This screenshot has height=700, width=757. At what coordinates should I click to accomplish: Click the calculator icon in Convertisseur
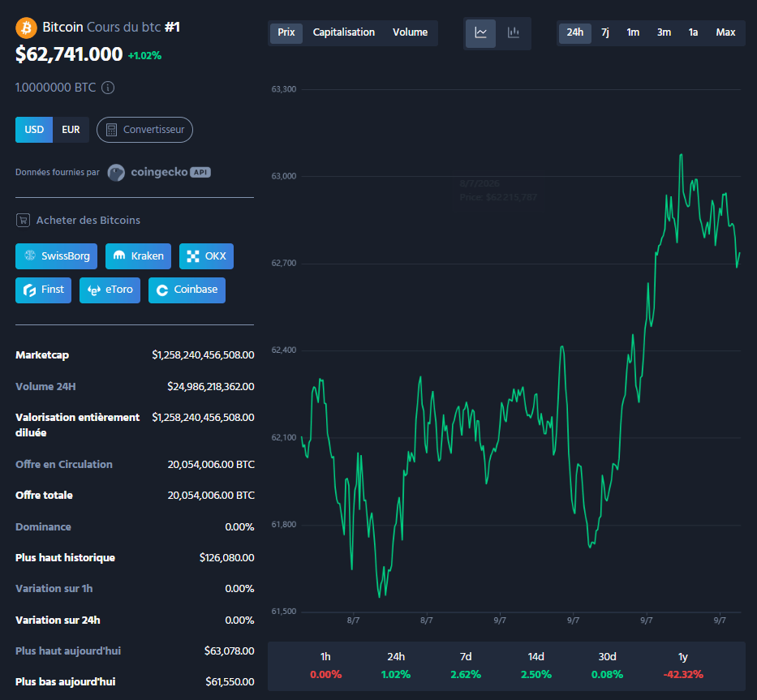tap(111, 130)
